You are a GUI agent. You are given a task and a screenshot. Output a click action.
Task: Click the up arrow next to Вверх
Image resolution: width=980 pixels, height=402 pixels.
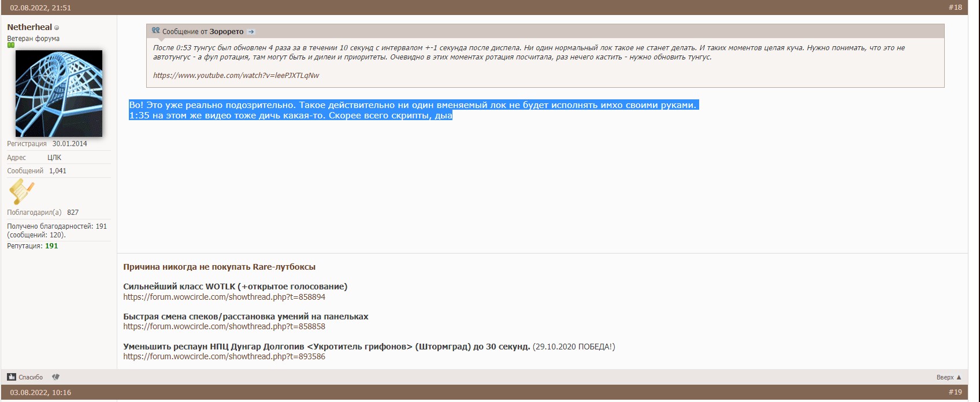[959, 377]
